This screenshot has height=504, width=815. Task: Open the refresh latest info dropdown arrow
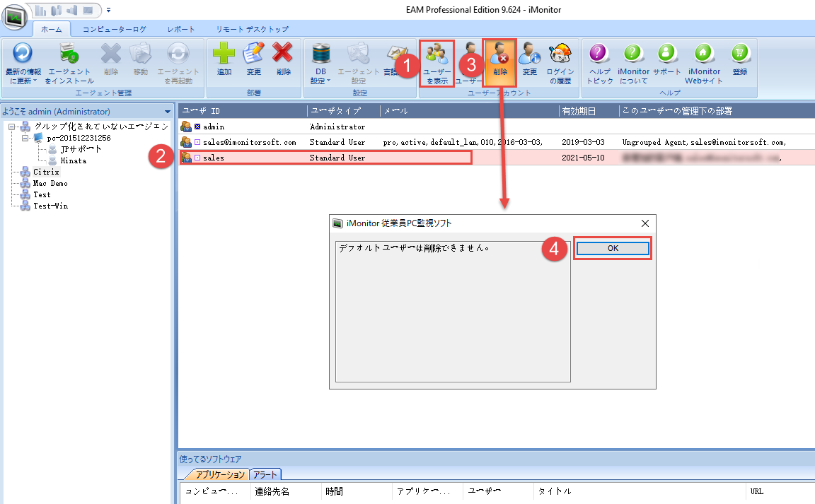[x=35, y=81]
